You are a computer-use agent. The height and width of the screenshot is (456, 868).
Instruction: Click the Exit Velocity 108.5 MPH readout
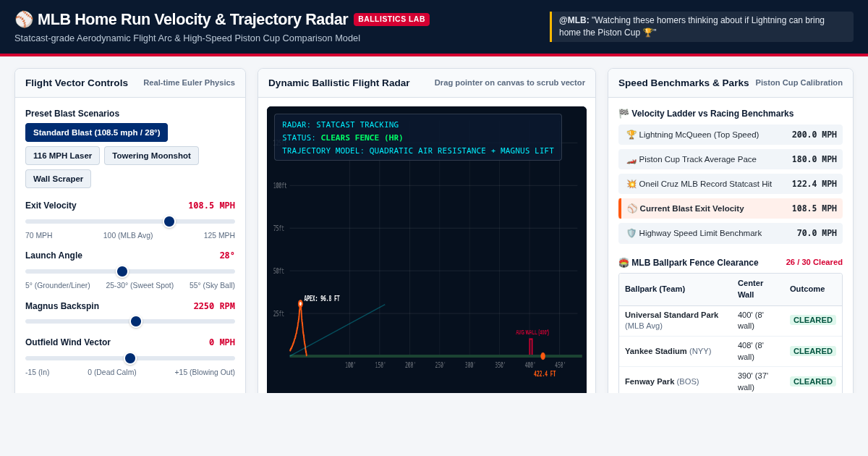pyautogui.click(x=212, y=206)
